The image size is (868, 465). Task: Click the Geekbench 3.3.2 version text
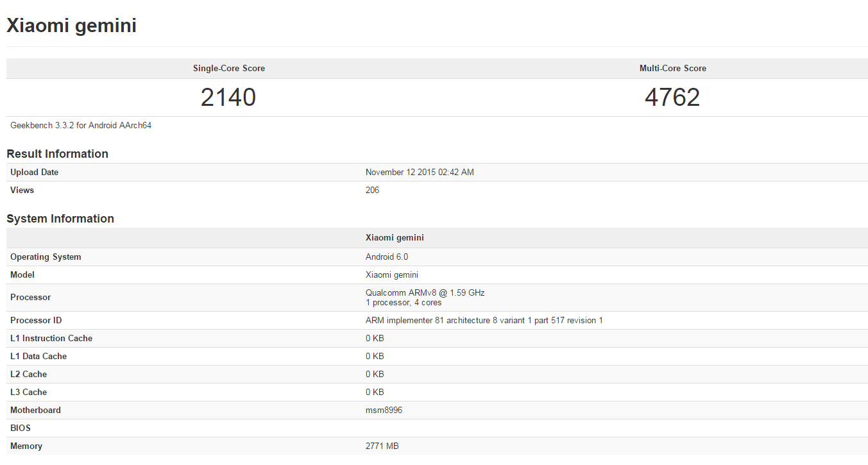tap(81, 126)
